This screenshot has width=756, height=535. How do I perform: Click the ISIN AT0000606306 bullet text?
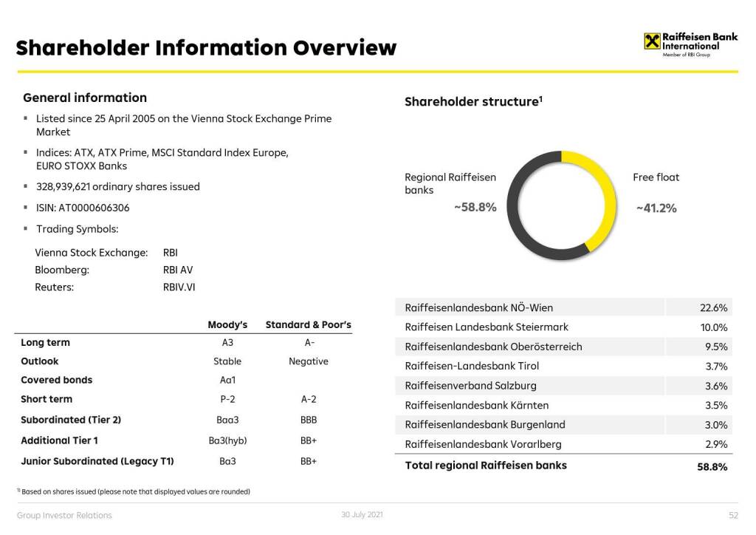tap(83, 208)
